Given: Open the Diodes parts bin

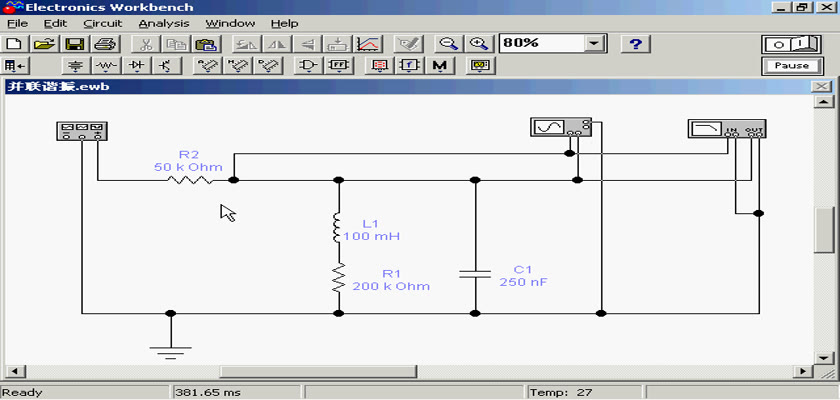Looking at the screenshot, I should [x=137, y=66].
